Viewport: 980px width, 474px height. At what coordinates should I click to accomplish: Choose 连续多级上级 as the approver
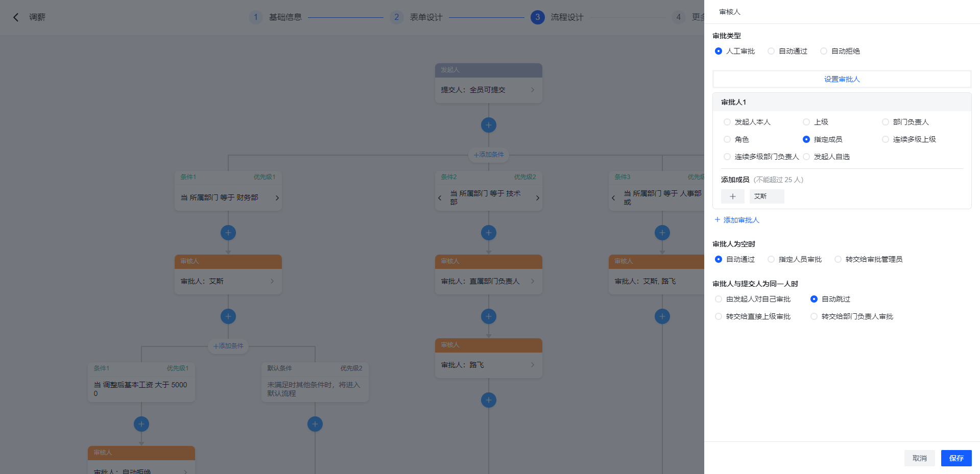coord(885,139)
